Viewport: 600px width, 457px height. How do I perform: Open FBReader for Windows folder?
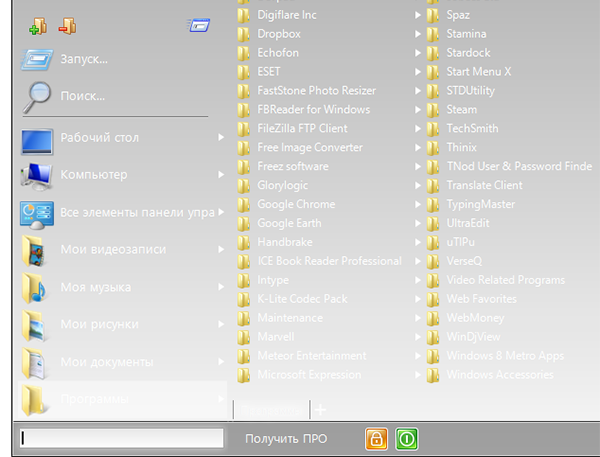pyautogui.click(x=329, y=109)
